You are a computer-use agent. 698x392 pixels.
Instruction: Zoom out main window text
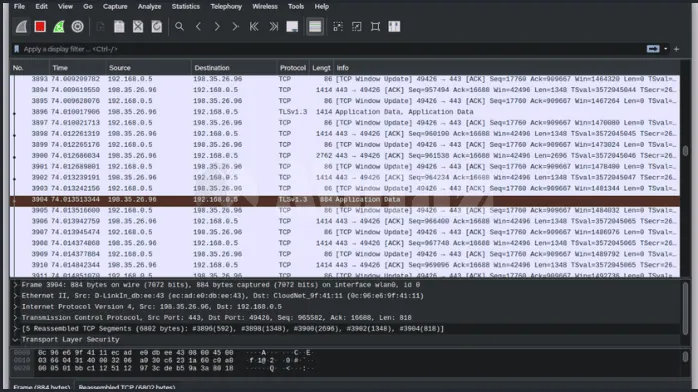coord(357,27)
